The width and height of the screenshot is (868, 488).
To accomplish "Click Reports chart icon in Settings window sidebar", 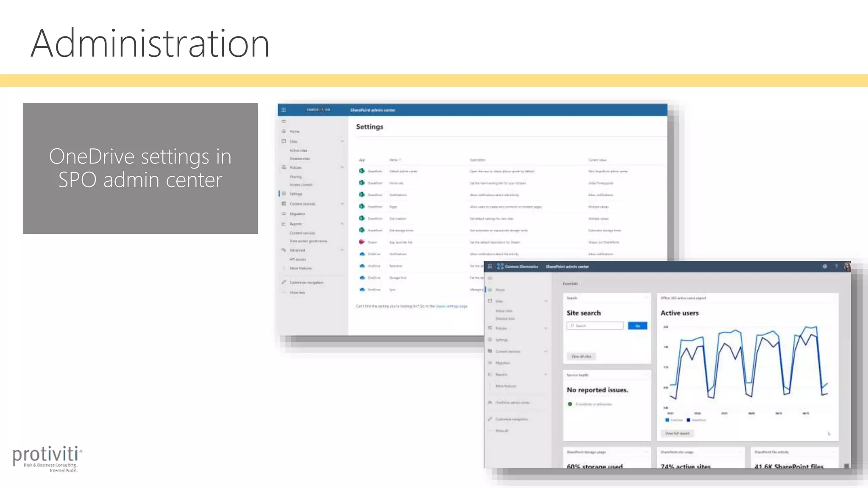I will pos(284,224).
